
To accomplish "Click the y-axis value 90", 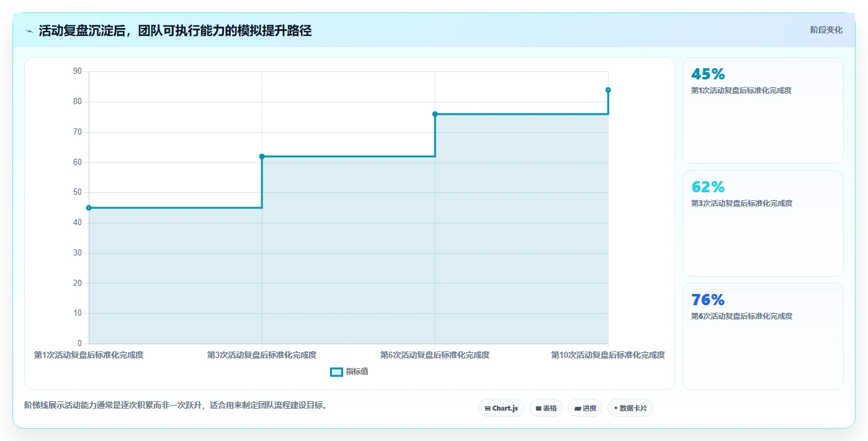I will coord(78,71).
